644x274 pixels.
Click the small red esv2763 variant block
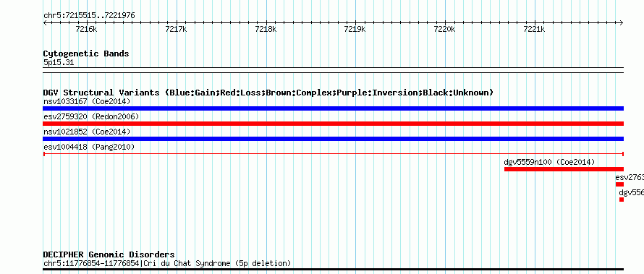coord(619,184)
